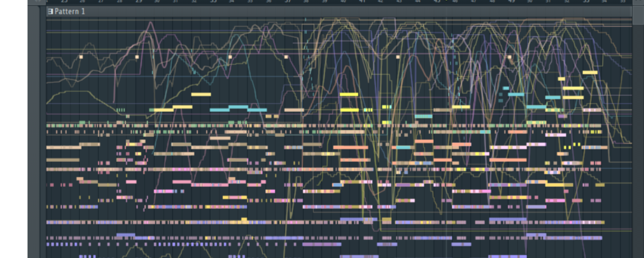Select the yellow note near bar 32
The width and height of the screenshot is (644, 258).
tap(201, 94)
